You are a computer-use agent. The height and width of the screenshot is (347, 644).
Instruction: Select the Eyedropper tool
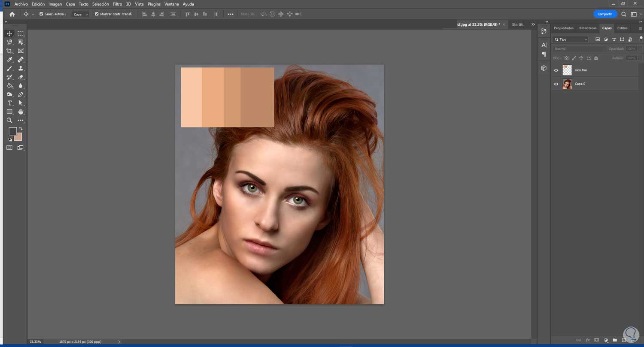pyautogui.click(x=9, y=60)
